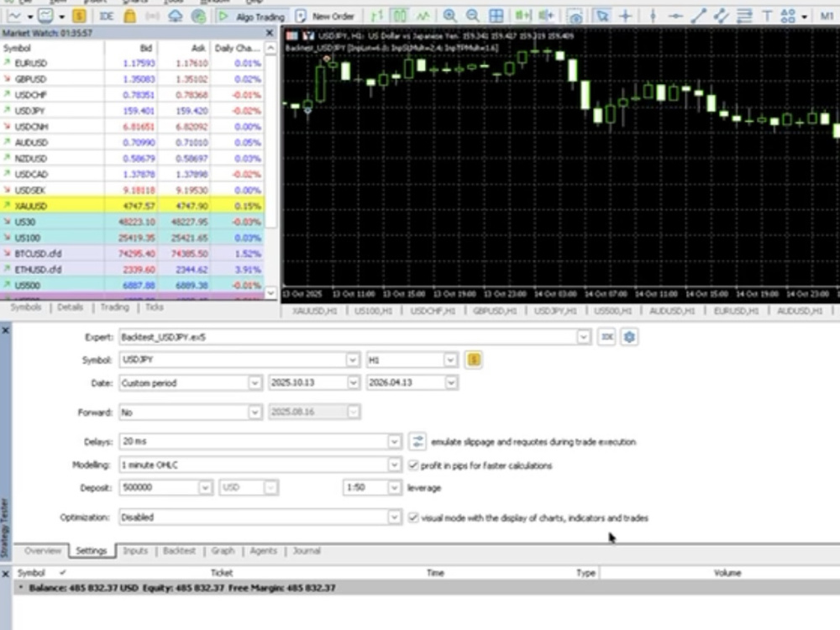Image resolution: width=840 pixels, height=630 pixels.
Task: Select the trendline drawing tool
Action: pyautogui.click(x=699, y=16)
